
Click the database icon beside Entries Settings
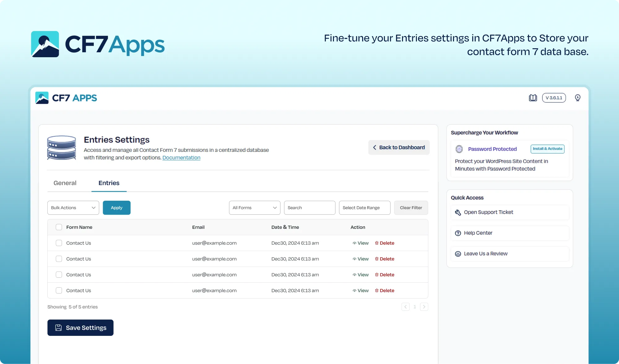(62, 148)
